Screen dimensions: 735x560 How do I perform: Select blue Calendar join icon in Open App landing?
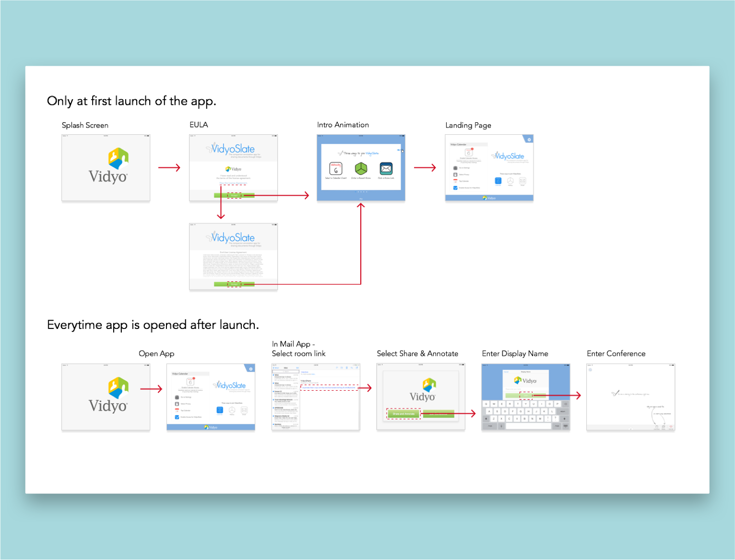click(x=220, y=410)
